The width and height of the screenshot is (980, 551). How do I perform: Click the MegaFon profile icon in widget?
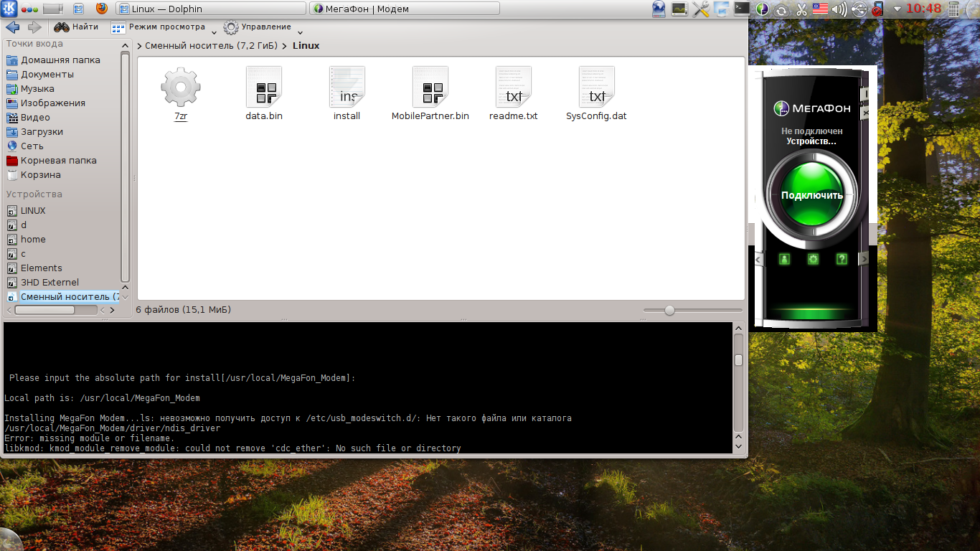(784, 259)
